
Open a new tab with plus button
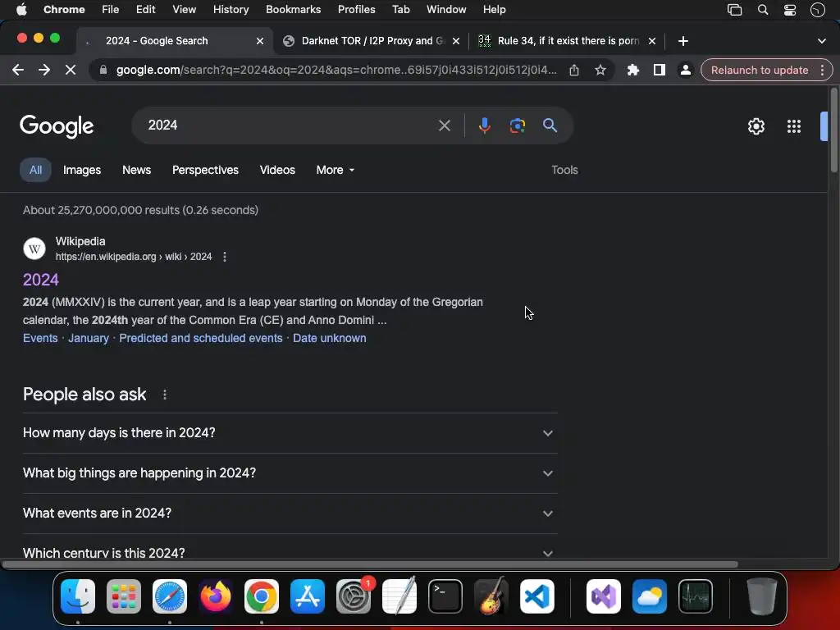683,41
